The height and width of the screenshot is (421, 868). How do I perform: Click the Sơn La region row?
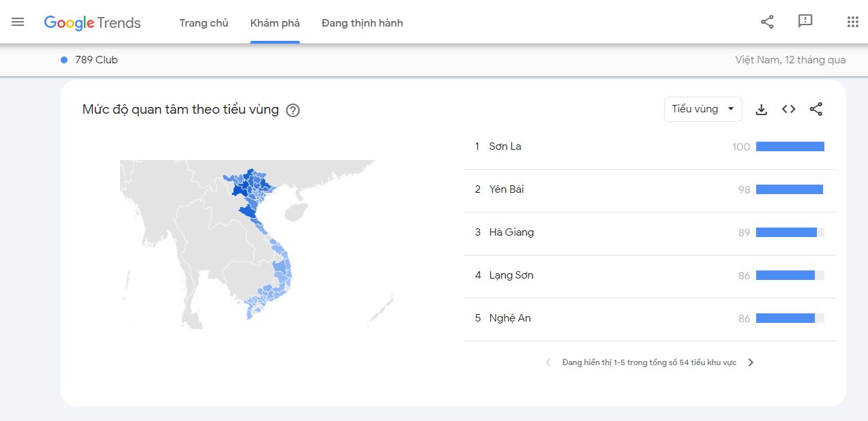tap(505, 146)
